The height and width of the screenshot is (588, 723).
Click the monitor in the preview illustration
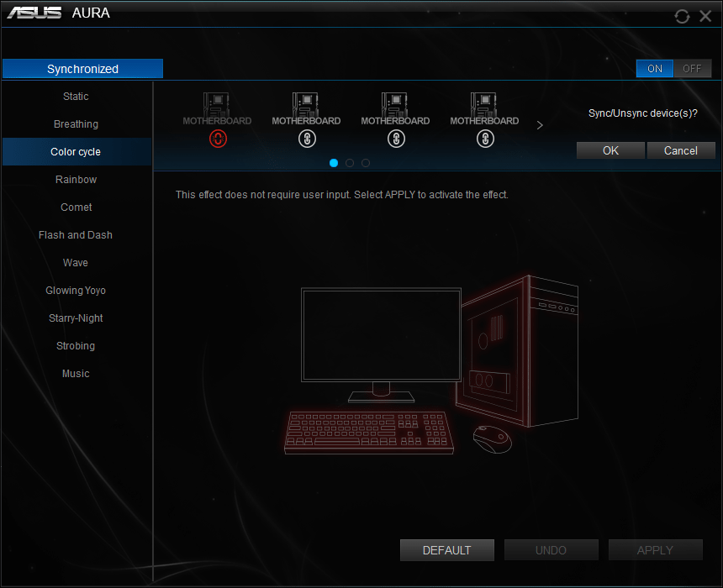382,344
